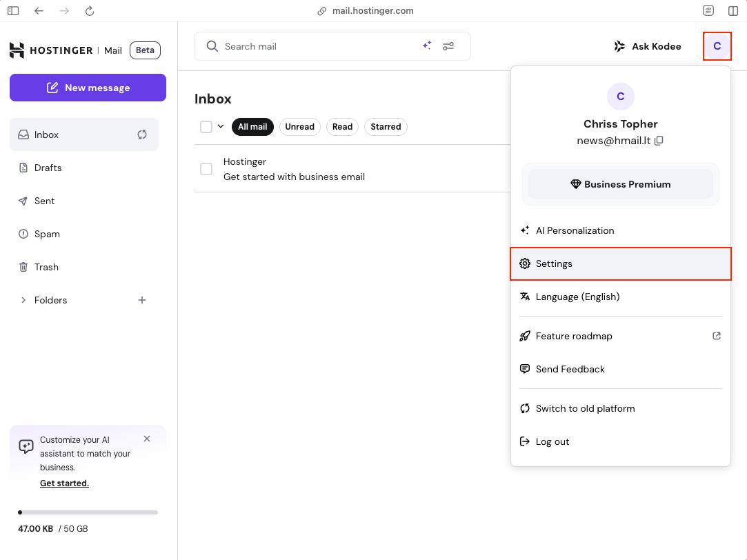
Task: Add a new folder with plus icon
Action: click(142, 300)
